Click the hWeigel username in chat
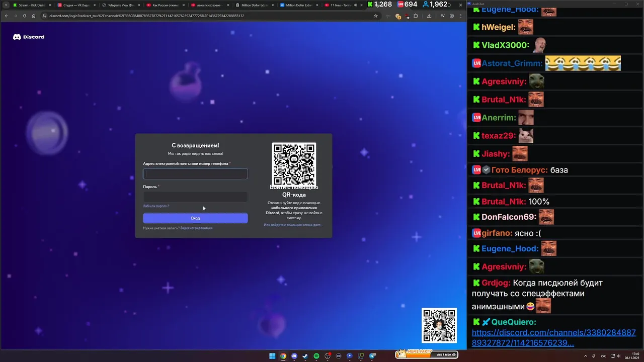644x362 pixels. click(x=498, y=27)
